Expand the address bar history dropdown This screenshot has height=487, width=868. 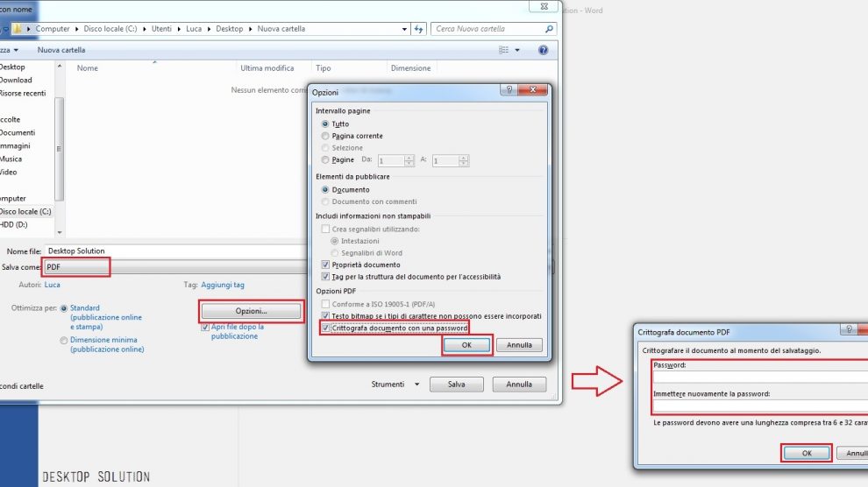tap(404, 29)
